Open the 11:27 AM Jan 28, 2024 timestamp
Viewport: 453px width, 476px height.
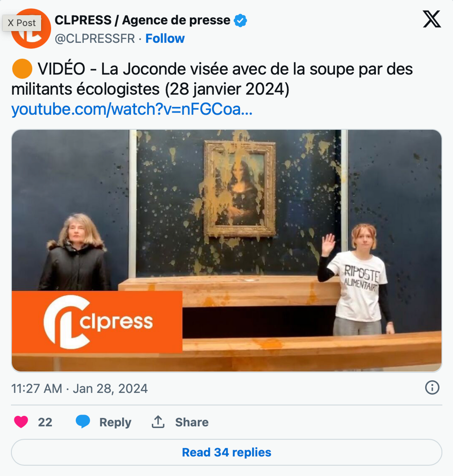coord(80,389)
